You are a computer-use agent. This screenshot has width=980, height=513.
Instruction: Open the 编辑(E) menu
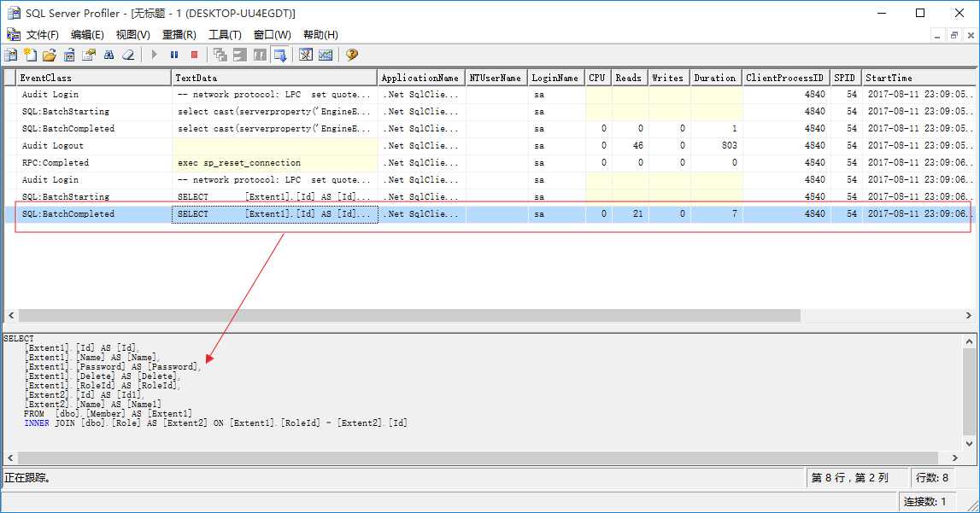(x=87, y=35)
